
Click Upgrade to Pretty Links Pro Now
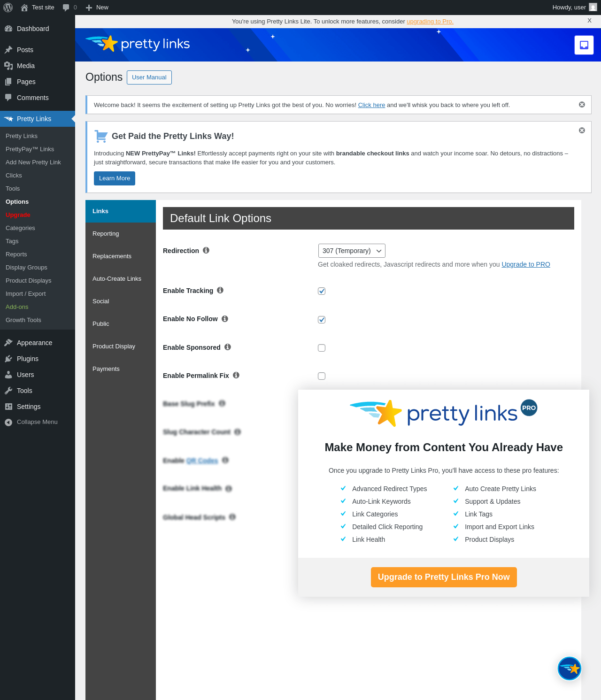point(444,577)
